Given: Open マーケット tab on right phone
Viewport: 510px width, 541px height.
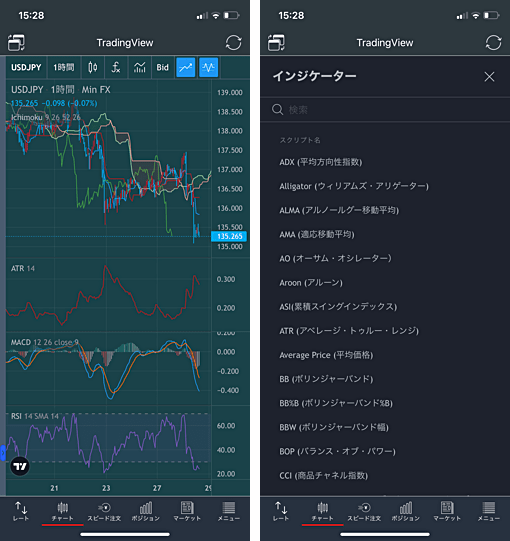Looking at the screenshot, I should [447, 512].
